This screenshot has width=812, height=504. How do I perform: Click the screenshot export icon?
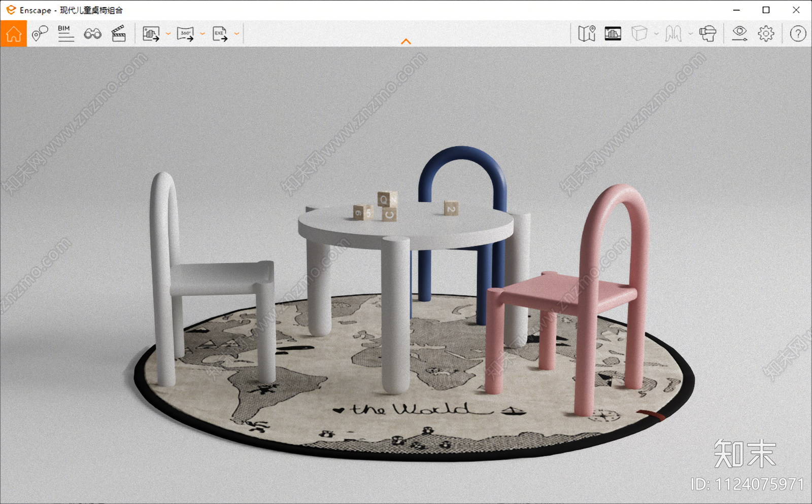[151, 34]
